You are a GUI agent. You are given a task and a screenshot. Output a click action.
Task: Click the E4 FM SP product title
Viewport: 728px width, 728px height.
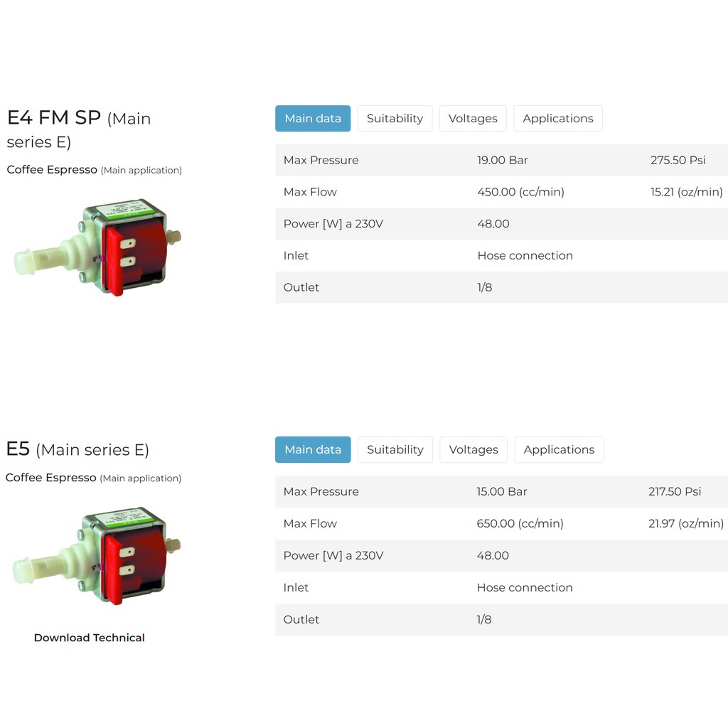79,129
